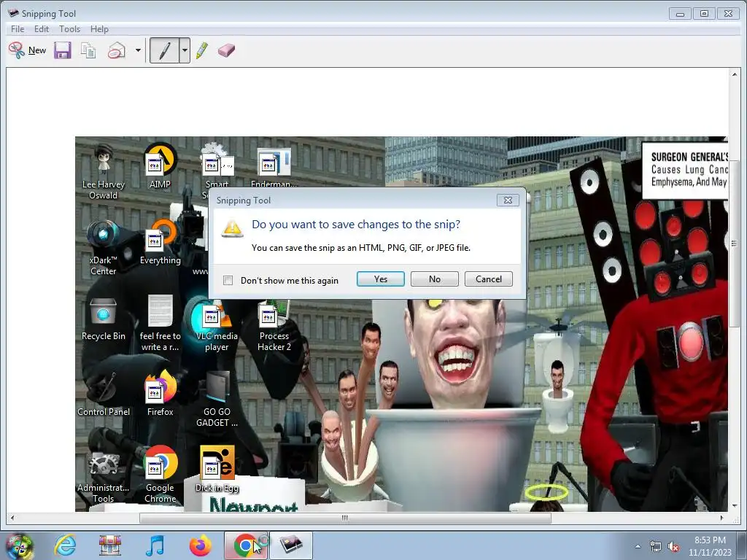This screenshot has height=560, width=747.
Task: Click the scroll up arrow
Action: (x=734, y=74)
